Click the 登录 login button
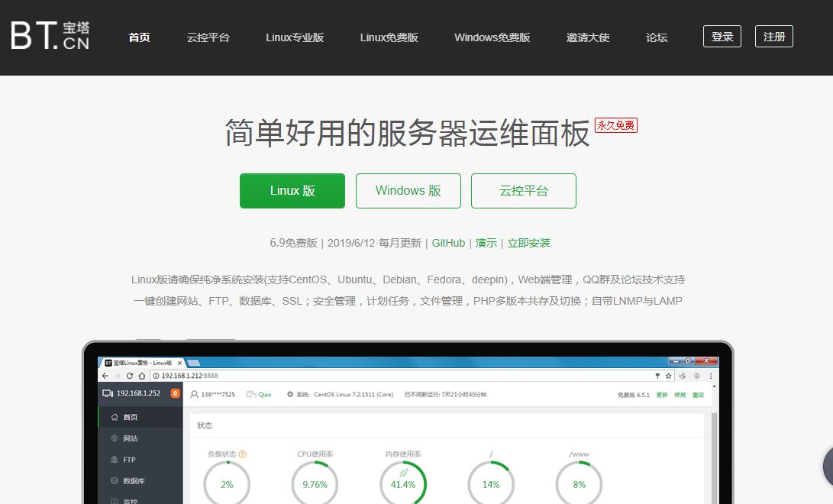This screenshot has width=833, height=504. click(x=722, y=36)
